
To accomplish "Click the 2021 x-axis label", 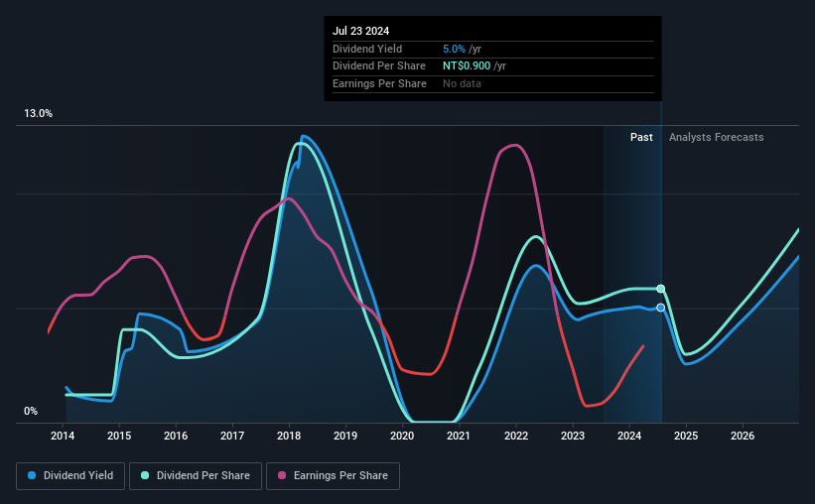I will pyautogui.click(x=459, y=436).
